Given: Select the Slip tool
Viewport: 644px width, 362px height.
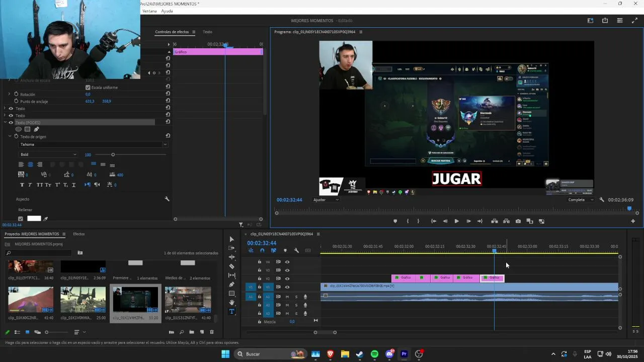Looking at the screenshot, I should 231,276.
